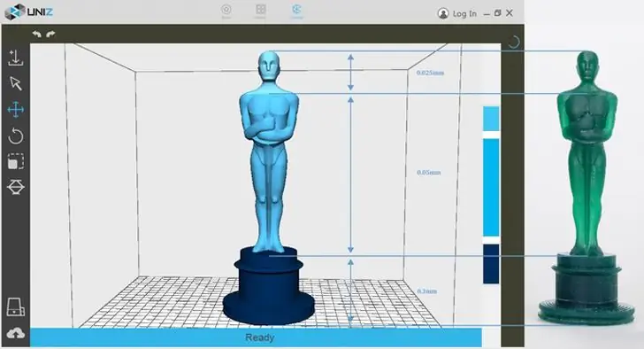Click the green printed statue photo
Viewport: 644px width, 349px height.
coord(586,187)
